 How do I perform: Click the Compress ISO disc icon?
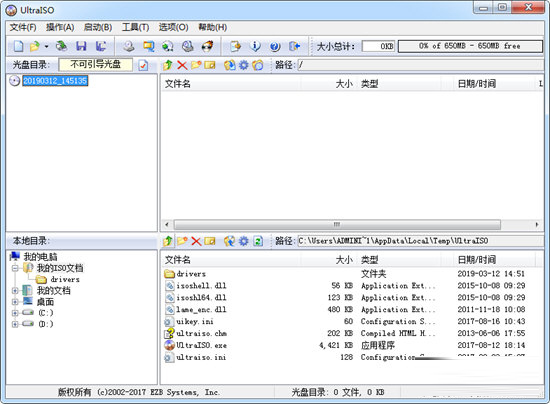tap(188, 46)
